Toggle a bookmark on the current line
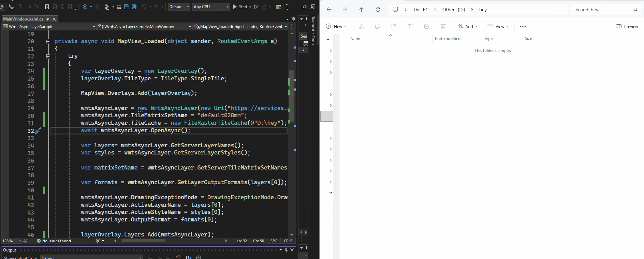Image resolution: width=644 pixels, height=259 pixels. tap(47, 7)
